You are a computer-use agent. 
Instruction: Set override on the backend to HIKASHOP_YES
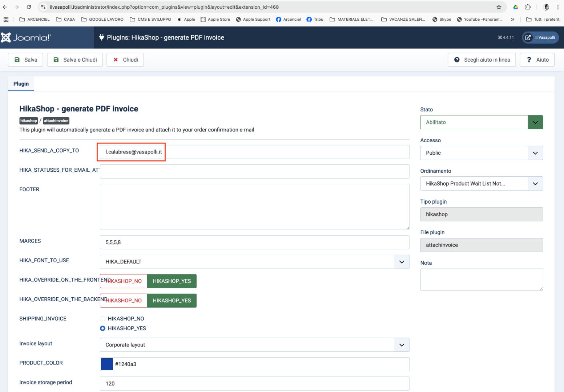[x=172, y=301]
